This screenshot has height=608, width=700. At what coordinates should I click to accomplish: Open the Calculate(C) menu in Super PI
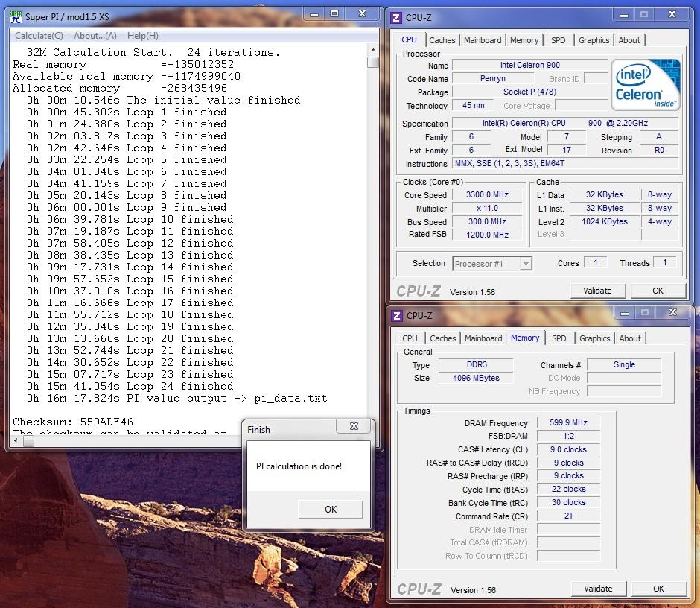point(39,36)
